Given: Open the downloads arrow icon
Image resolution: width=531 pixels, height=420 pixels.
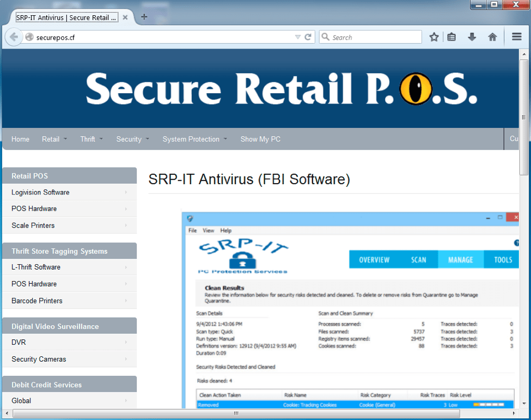Looking at the screenshot, I should pyautogui.click(x=472, y=37).
